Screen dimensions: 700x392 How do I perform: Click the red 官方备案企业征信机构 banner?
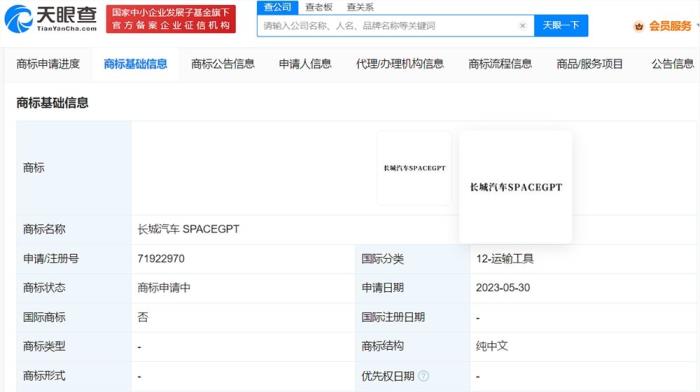[171, 19]
